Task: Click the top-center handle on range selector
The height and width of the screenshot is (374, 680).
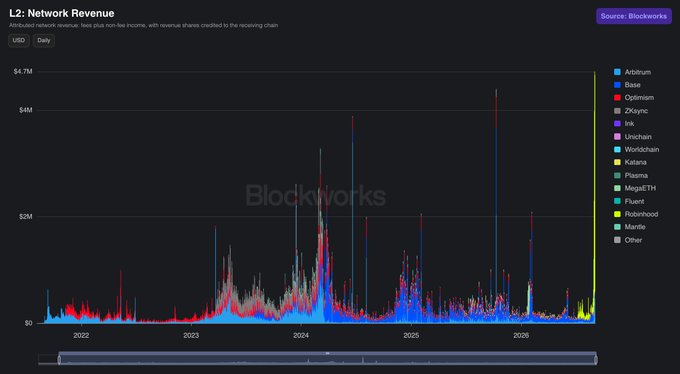Action: [x=327, y=353]
